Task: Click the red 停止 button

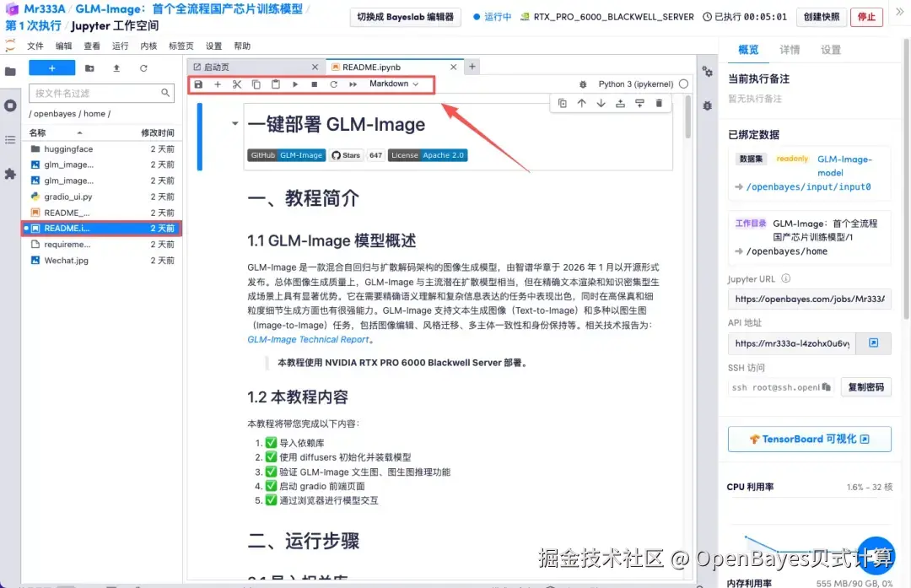Action: click(866, 17)
